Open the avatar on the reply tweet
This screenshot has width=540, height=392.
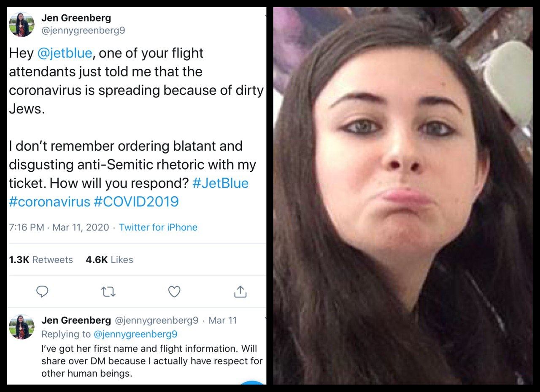point(22,327)
